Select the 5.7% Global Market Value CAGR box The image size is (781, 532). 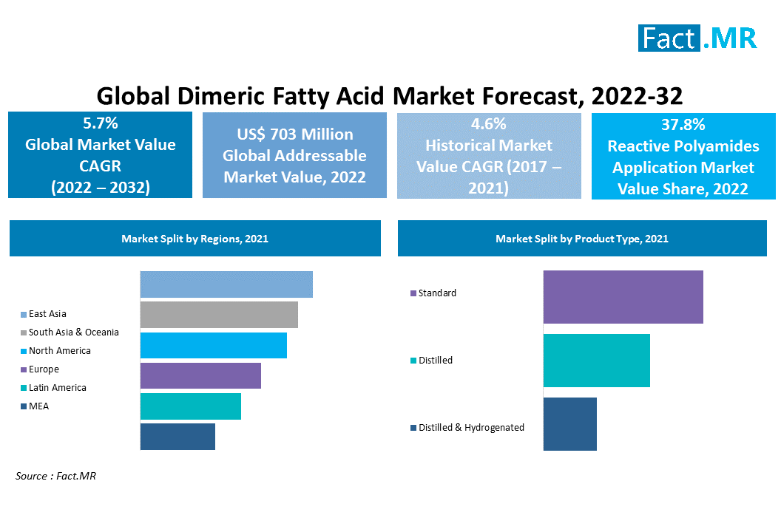pyautogui.click(x=100, y=154)
